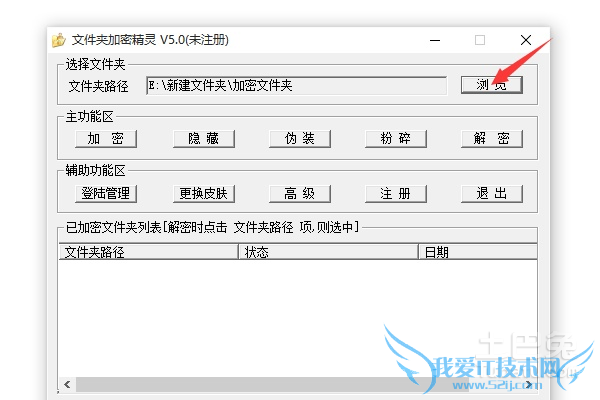The width and height of the screenshot is (600, 400).
Task: Click the app folder icon in title bar
Action: (59, 40)
